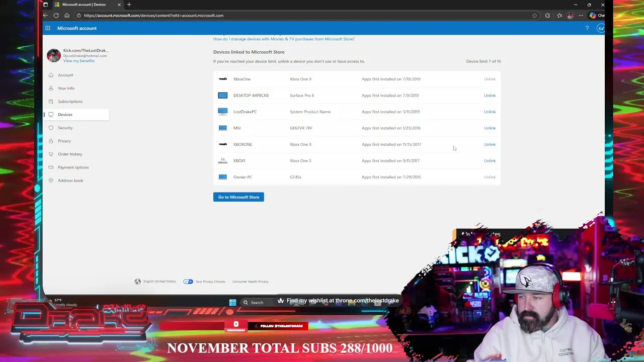Open Copilot chat icon in browser
The height and width of the screenshot is (362, 644).
593,16
